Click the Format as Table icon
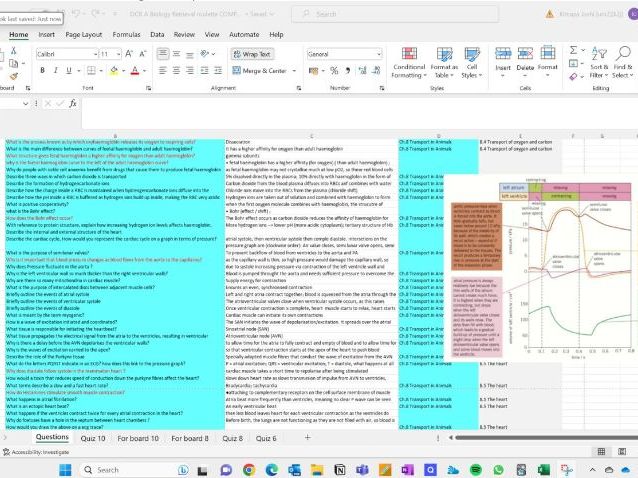The width and height of the screenshot is (638, 478). point(443,62)
